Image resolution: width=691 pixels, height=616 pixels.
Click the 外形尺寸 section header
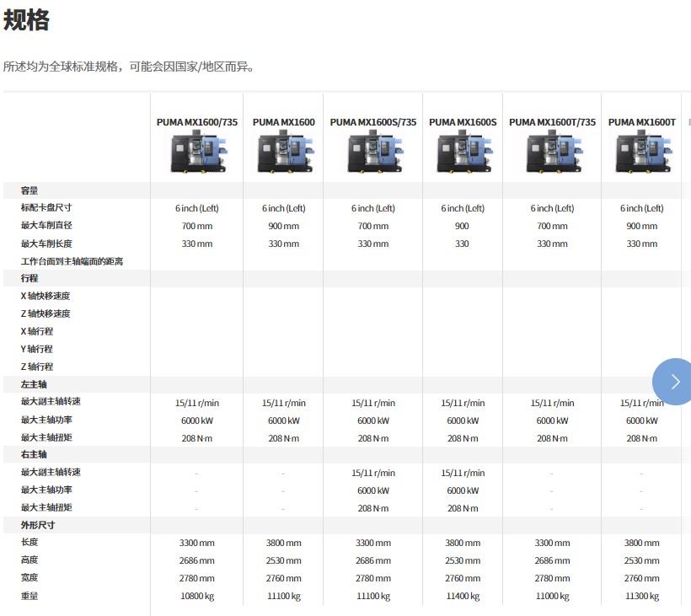tap(38, 525)
